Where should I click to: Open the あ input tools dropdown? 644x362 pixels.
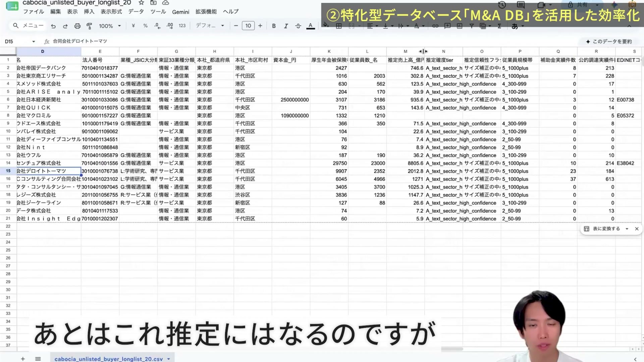point(518,26)
